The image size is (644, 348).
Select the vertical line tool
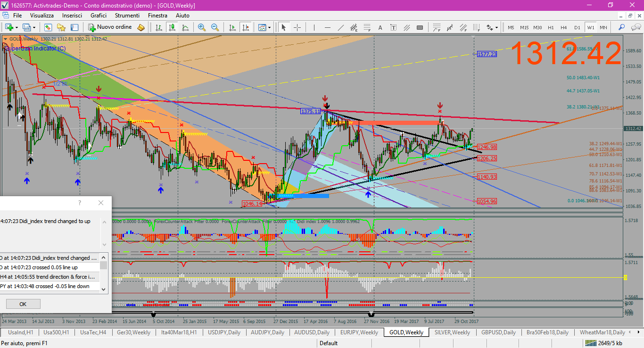[x=314, y=27]
